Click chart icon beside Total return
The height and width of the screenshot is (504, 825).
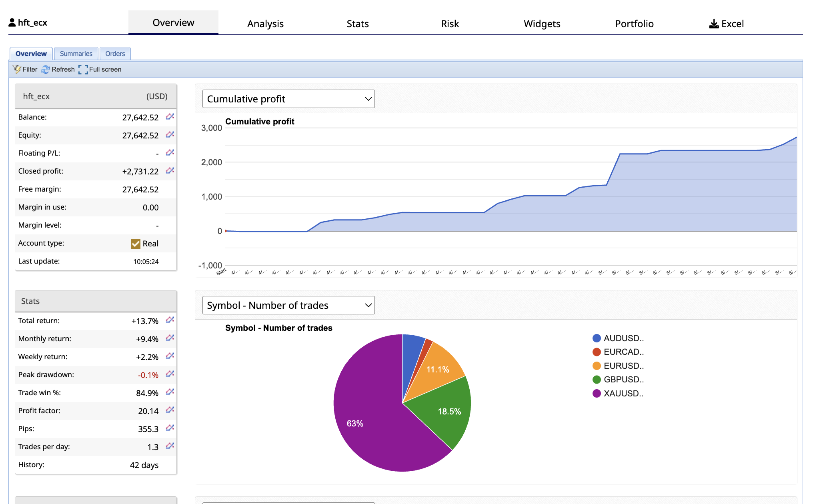(170, 320)
